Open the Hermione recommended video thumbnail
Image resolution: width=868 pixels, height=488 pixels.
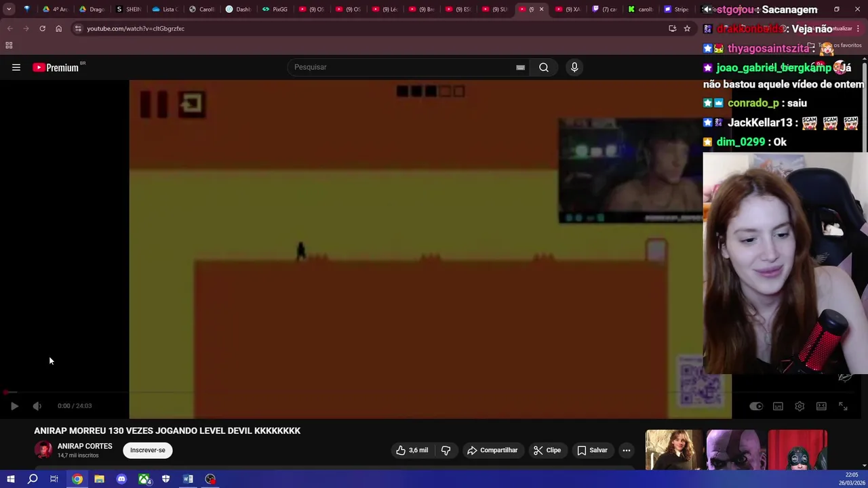(x=674, y=450)
